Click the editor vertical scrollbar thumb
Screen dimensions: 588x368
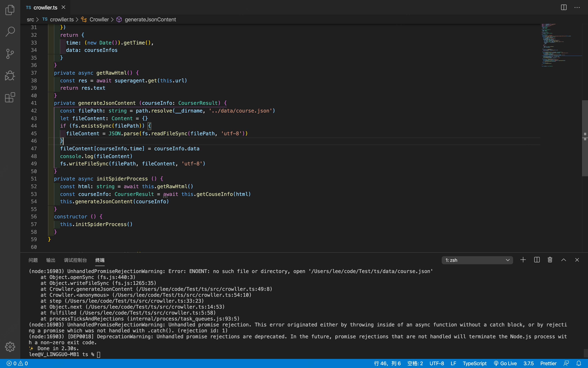(x=585, y=138)
